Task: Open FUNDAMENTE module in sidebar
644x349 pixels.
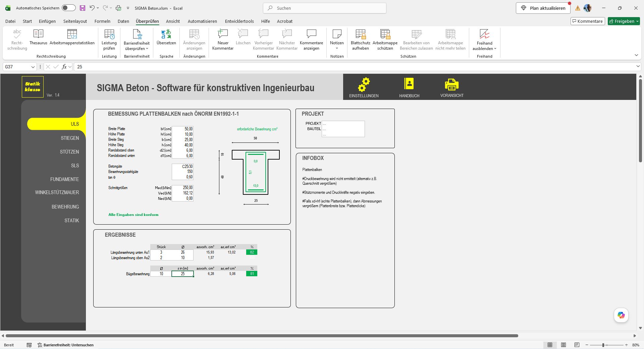Action: 64,179
